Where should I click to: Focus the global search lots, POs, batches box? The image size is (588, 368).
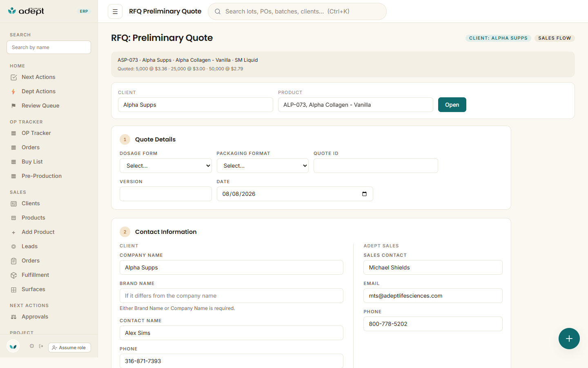(297, 11)
